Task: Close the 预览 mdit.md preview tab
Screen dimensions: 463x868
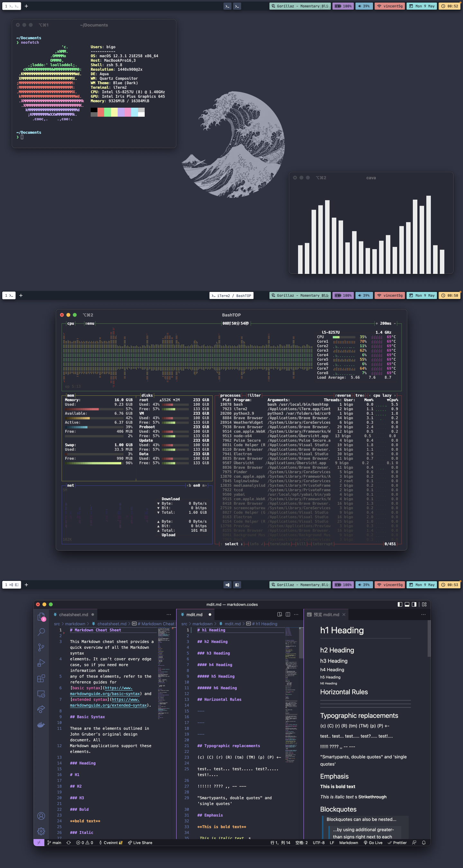Action: pos(344,614)
